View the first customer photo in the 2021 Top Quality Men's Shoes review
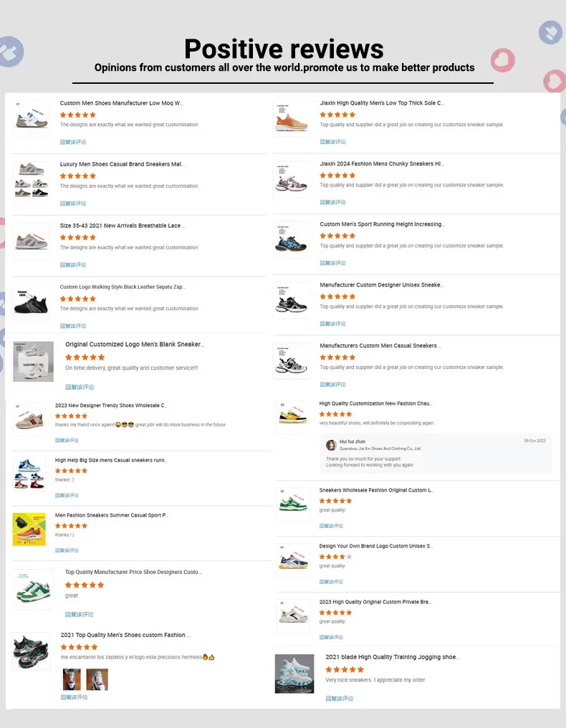Screen dimensions: 566x728 pos(72,679)
